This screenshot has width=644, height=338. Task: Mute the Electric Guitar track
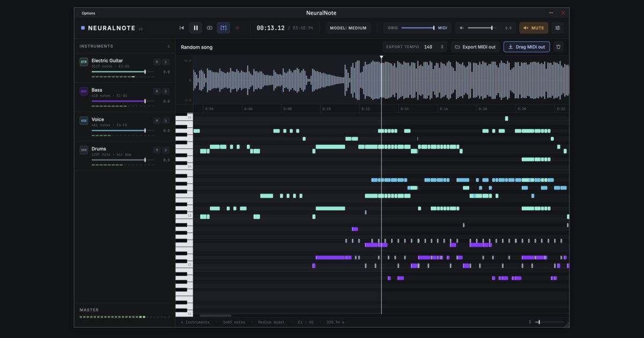(157, 62)
